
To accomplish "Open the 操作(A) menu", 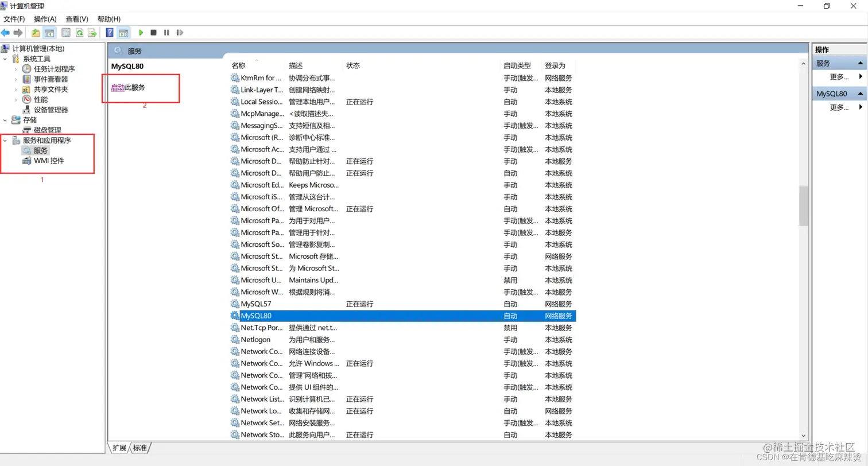I will [45, 19].
